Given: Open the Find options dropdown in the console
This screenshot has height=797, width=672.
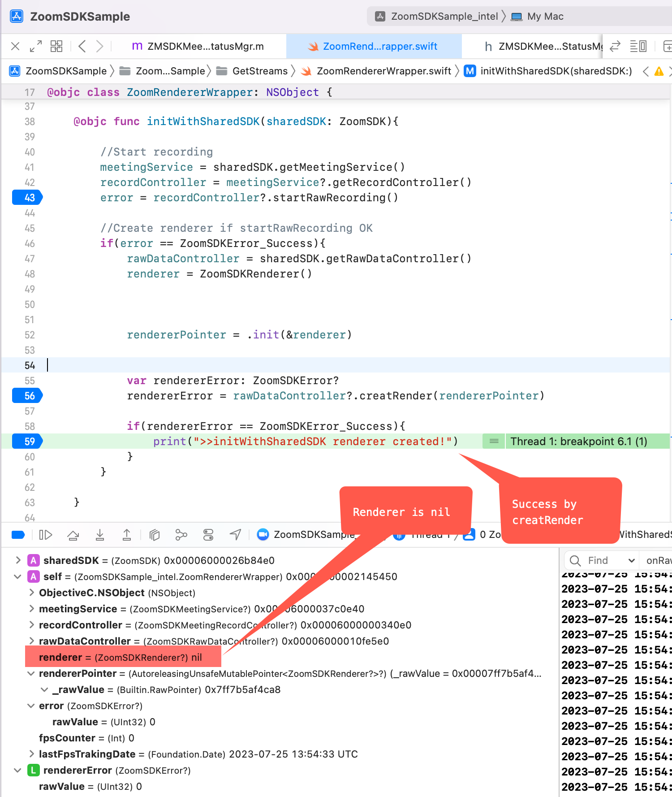Looking at the screenshot, I should (x=632, y=560).
